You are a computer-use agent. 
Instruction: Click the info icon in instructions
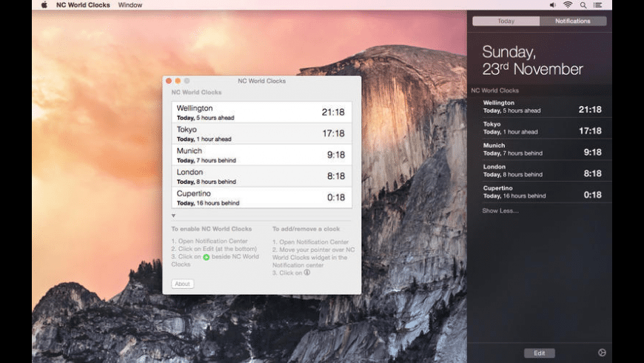tap(306, 272)
